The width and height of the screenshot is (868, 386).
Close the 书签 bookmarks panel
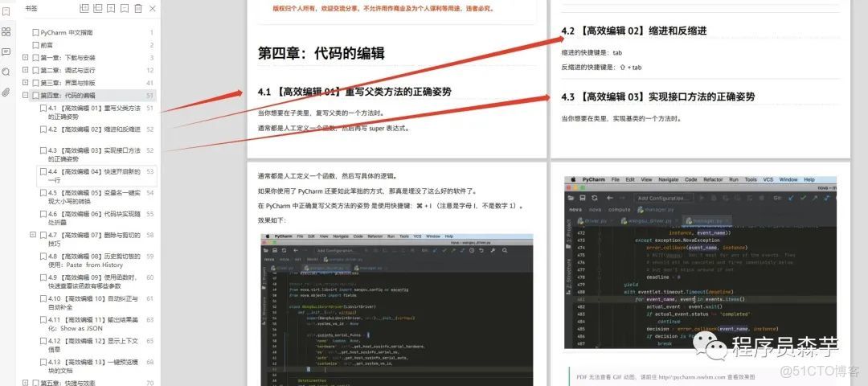(x=153, y=8)
